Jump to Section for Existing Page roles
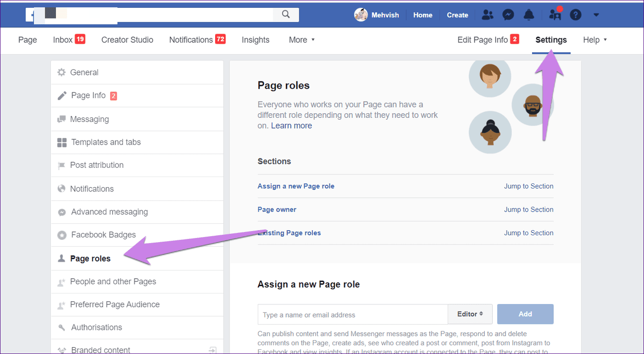The width and height of the screenshot is (644, 354). (x=529, y=233)
